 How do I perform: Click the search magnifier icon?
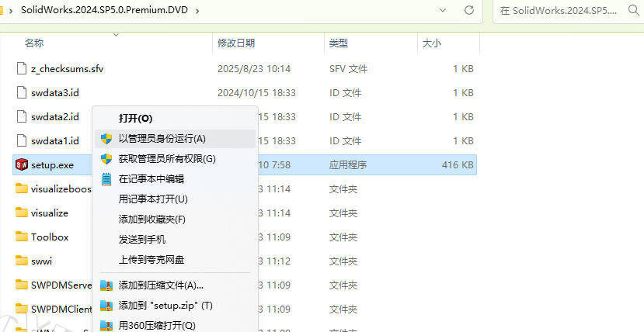tap(634, 10)
